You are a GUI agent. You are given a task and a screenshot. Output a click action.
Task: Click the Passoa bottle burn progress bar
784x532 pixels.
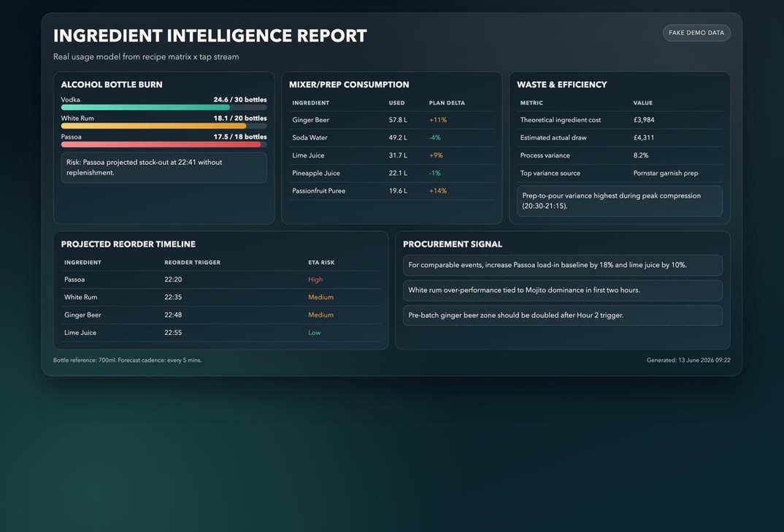[x=164, y=144]
